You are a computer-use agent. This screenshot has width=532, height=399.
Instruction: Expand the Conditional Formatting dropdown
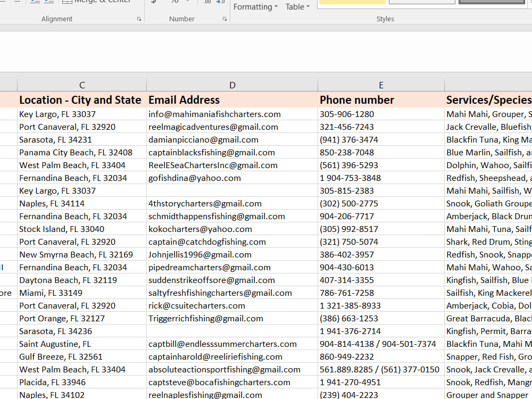pyautogui.click(x=255, y=7)
